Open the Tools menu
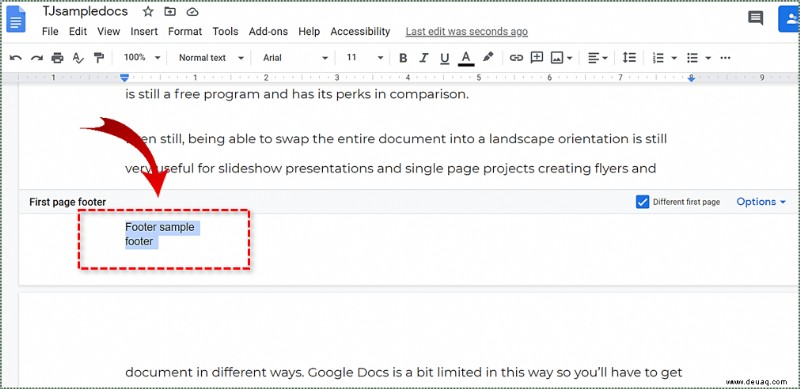The image size is (800, 389). 226,32
